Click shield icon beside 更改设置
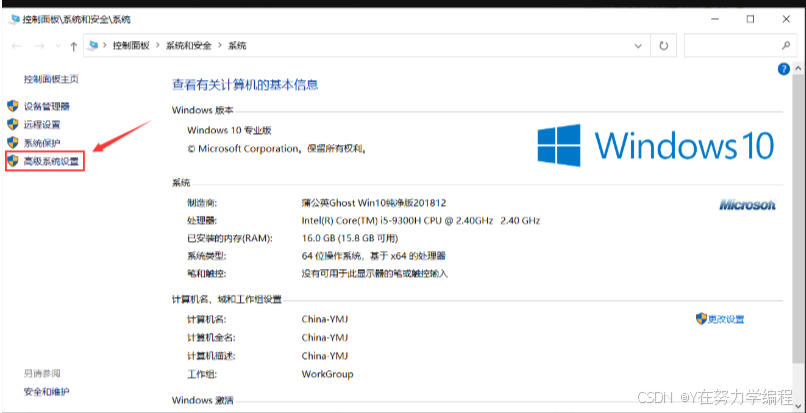Viewport: 806px width, 413px height. (701, 319)
